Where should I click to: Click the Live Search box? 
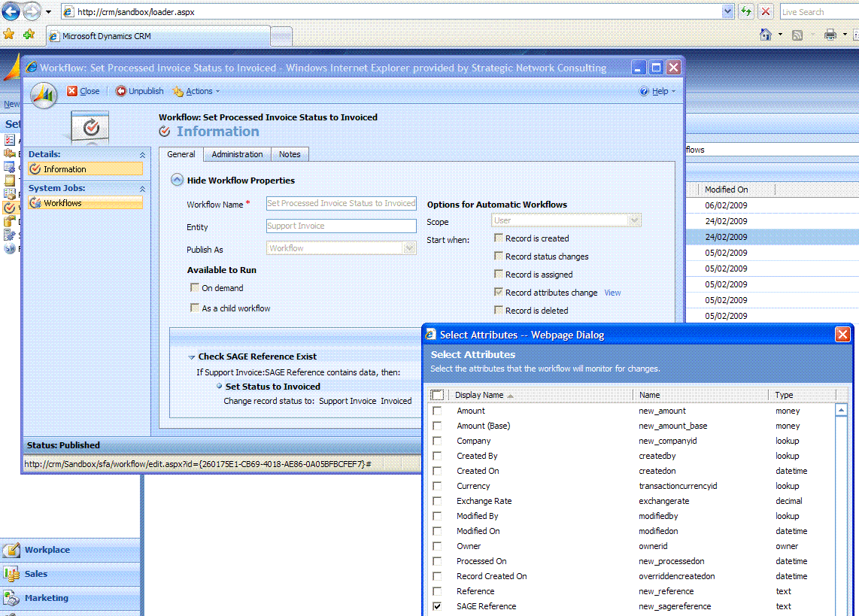tap(820, 11)
